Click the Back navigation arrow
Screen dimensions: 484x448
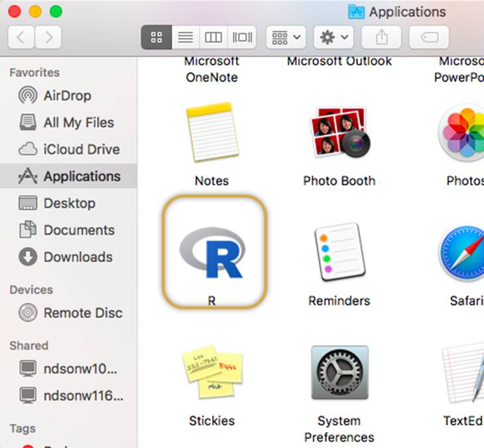[x=21, y=38]
